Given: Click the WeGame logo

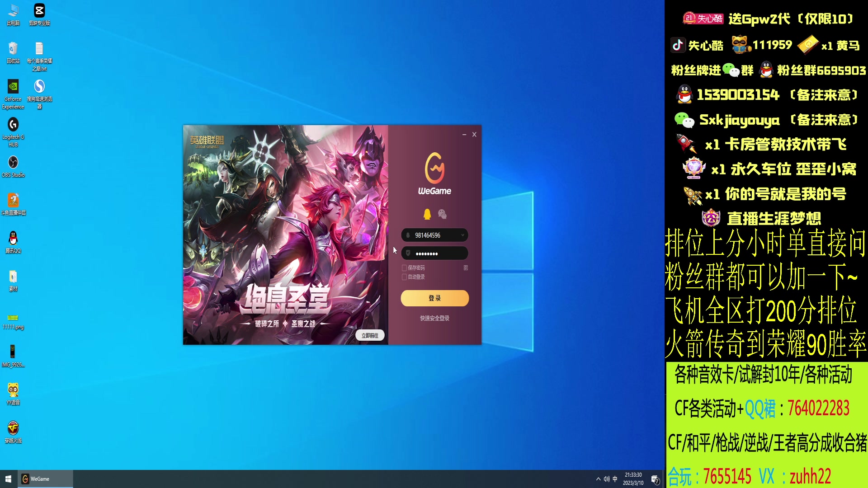Looking at the screenshot, I should click(x=434, y=174).
